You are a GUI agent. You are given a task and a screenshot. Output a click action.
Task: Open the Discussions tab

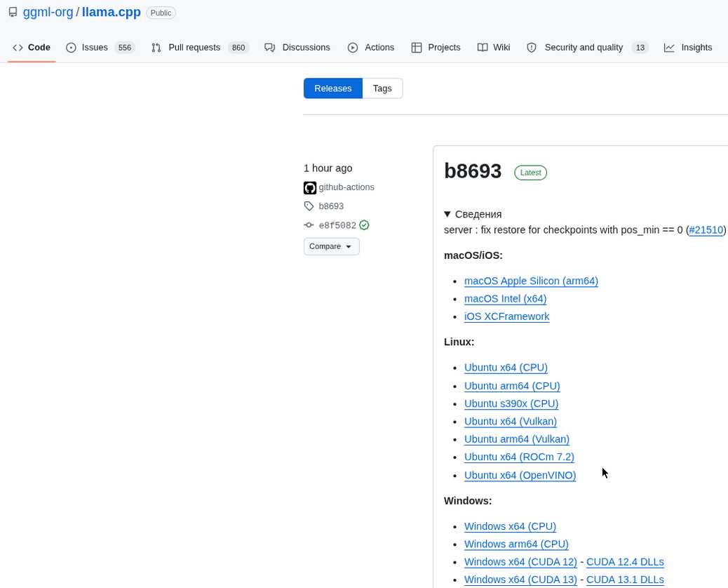tap(297, 48)
